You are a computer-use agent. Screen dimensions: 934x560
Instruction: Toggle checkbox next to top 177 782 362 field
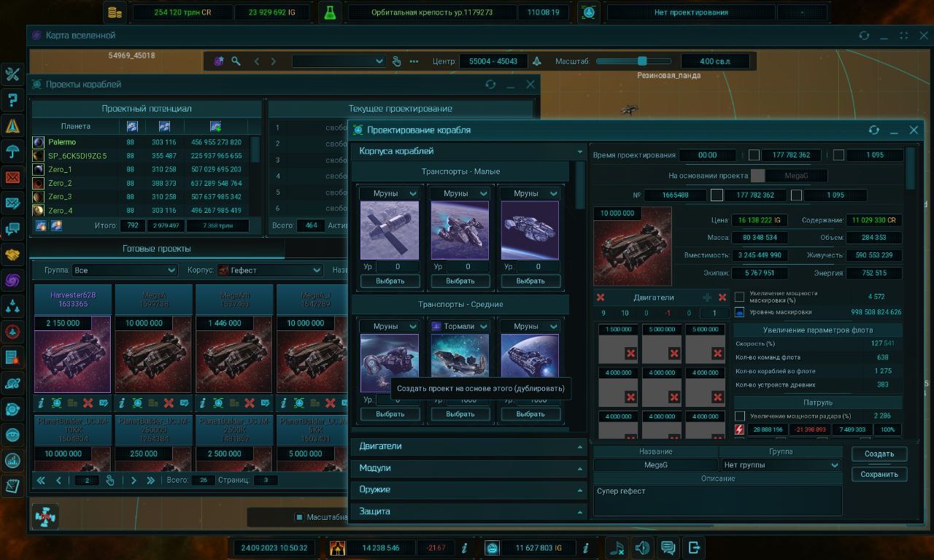[754, 155]
